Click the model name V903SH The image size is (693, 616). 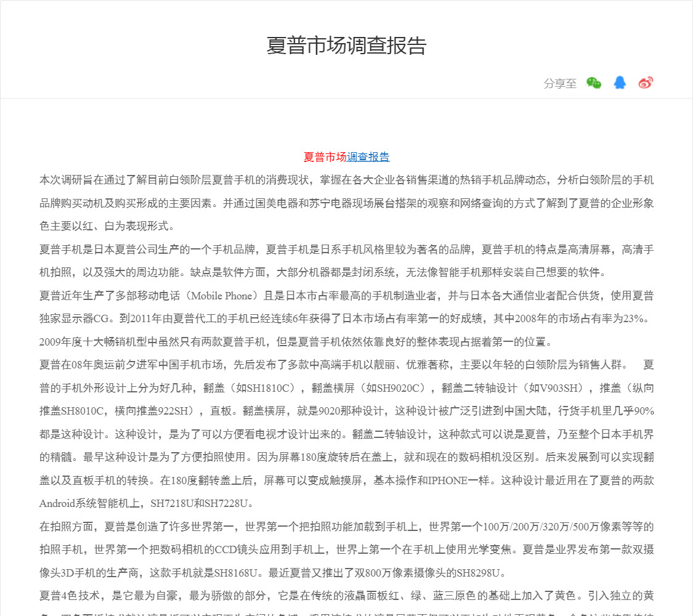coord(558,388)
